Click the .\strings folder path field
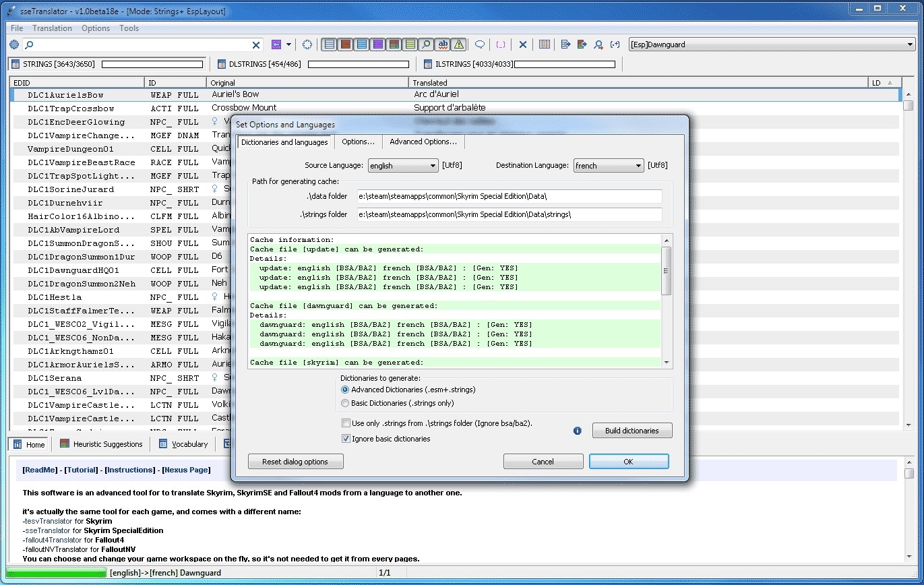Screen dimensions: 924x585 click(510, 214)
